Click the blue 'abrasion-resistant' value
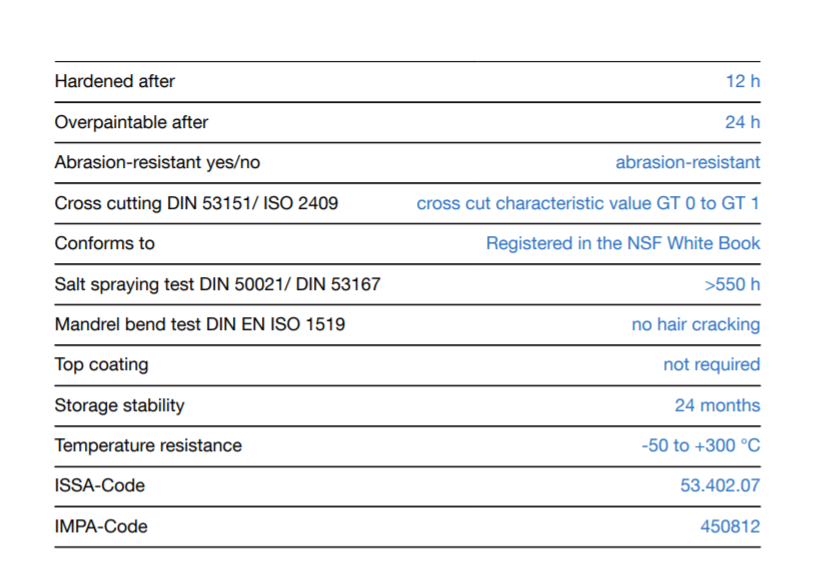 point(687,162)
